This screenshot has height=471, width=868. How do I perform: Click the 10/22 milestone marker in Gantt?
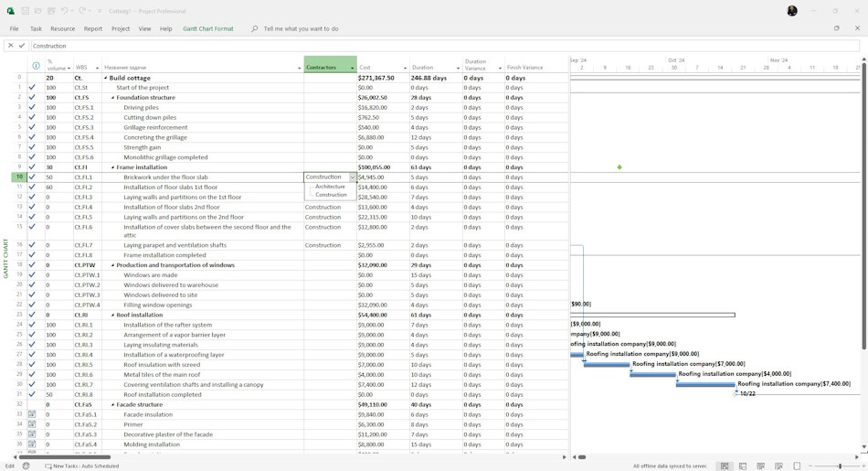coord(736,394)
